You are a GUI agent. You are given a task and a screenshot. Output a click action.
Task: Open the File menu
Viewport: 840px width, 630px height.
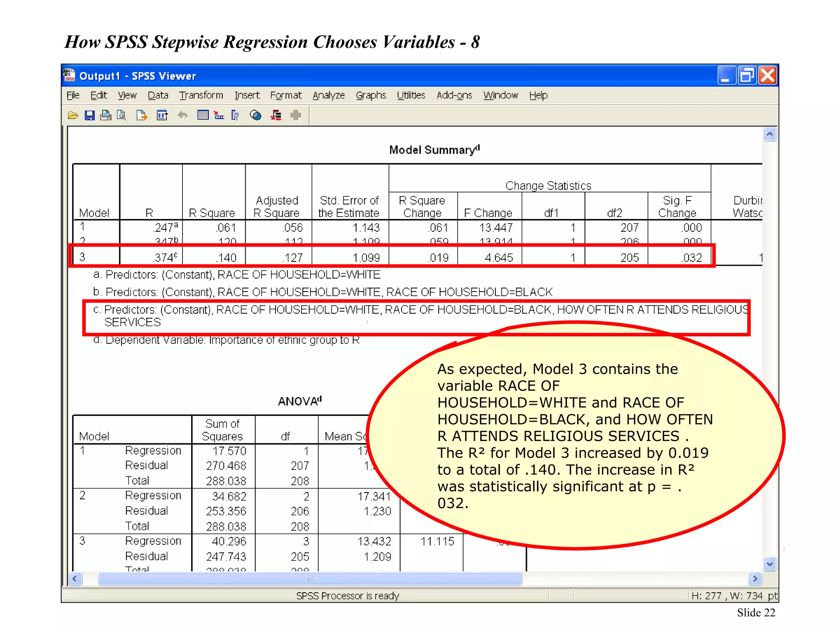pos(73,96)
